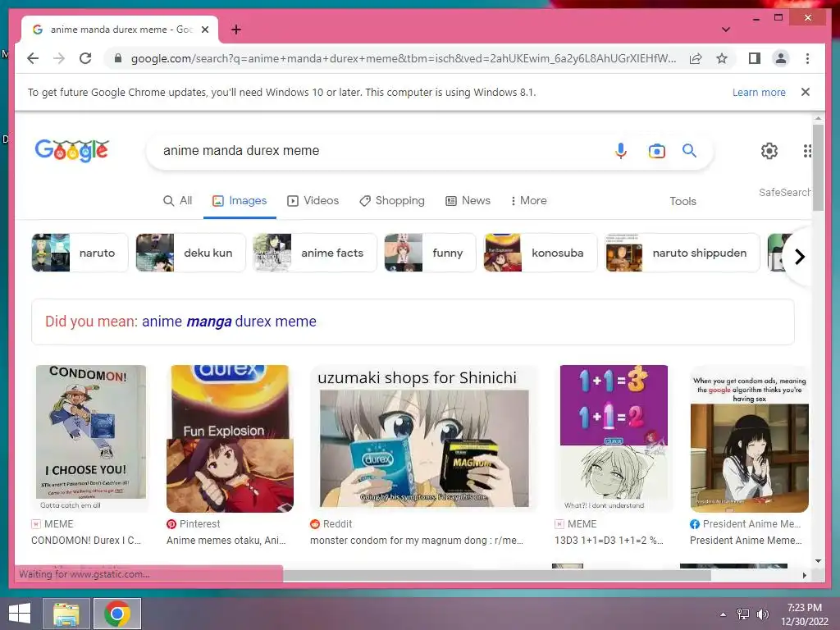Filter images by anime facts chip
Viewport: 840px width, 630px height.
314,253
